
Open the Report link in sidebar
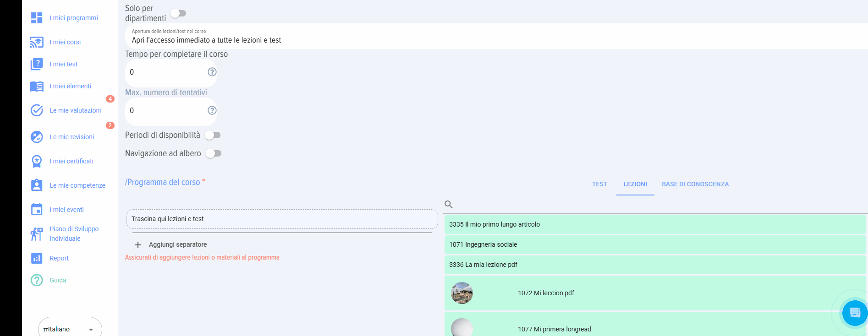tap(59, 258)
